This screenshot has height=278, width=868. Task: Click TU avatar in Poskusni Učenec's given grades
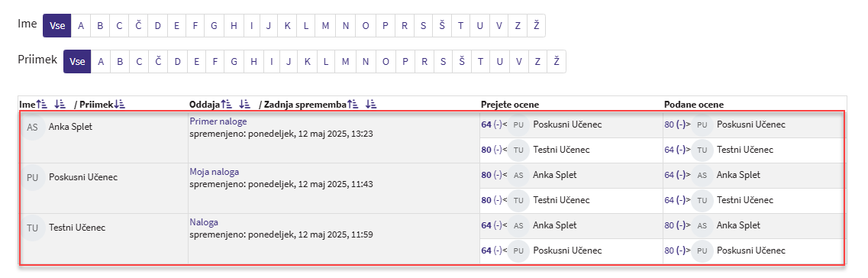pos(702,200)
